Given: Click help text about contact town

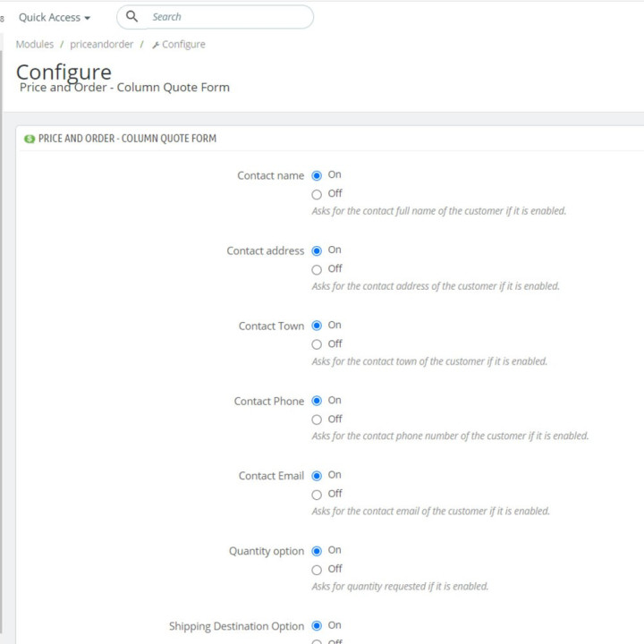Looking at the screenshot, I should pos(429,361).
